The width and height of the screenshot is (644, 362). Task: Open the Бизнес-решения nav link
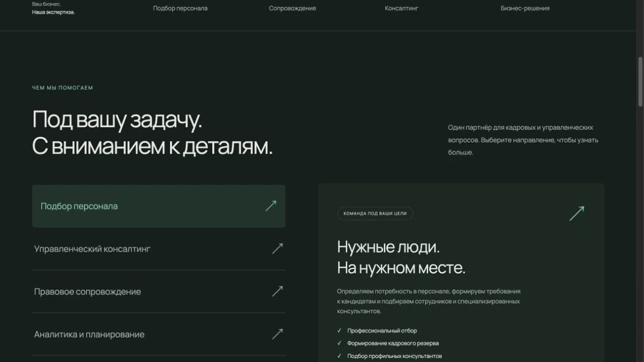click(525, 8)
